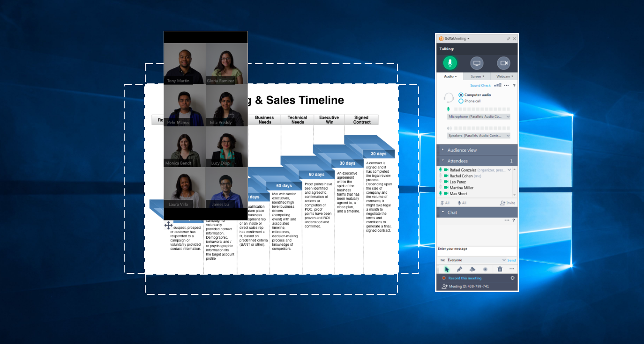Click Rafael Gonzalez's webcam icon
Image resolution: width=644 pixels, height=344 pixels.
coord(446,170)
